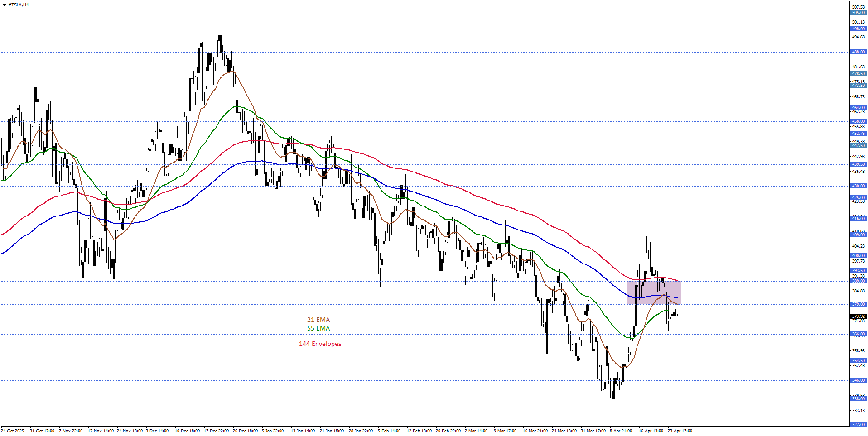The image size is (868, 436).
Task: Select the 21 EMA text label
Action: [318, 320]
